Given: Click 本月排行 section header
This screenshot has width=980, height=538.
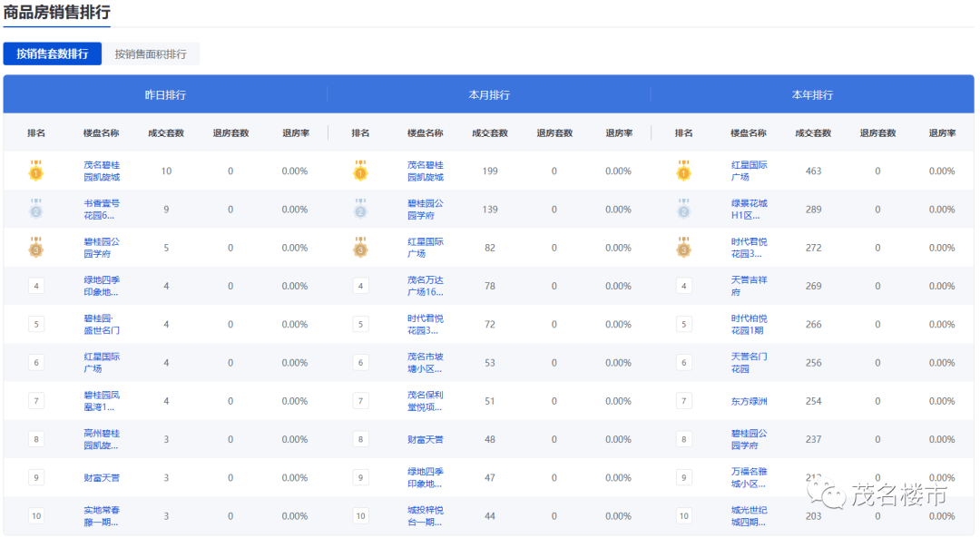Looking at the screenshot, I should (x=489, y=95).
